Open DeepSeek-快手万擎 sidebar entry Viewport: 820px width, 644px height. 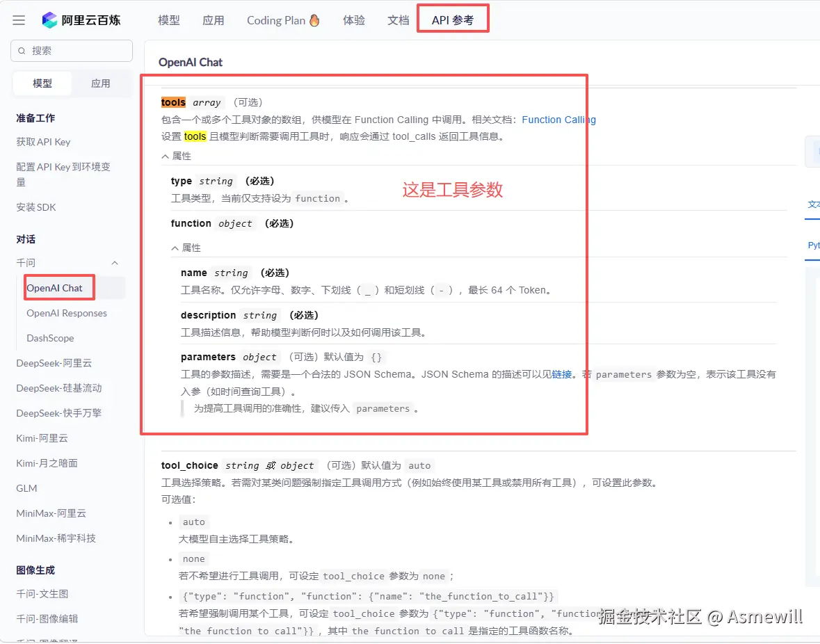(59, 414)
